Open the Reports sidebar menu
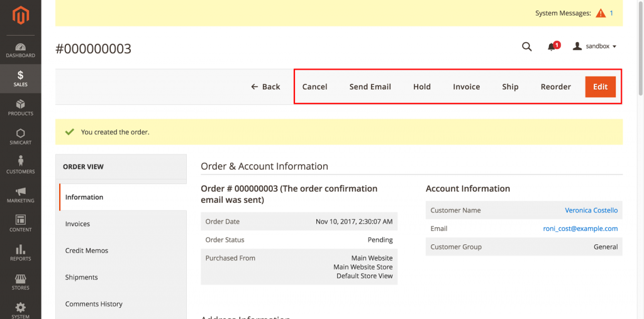644x319 pixels. click(x=21, y=254)
